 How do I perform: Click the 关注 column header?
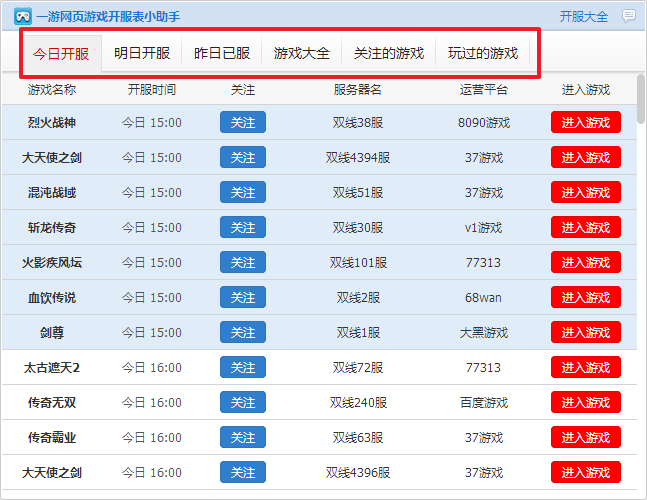tap(243, 90)
